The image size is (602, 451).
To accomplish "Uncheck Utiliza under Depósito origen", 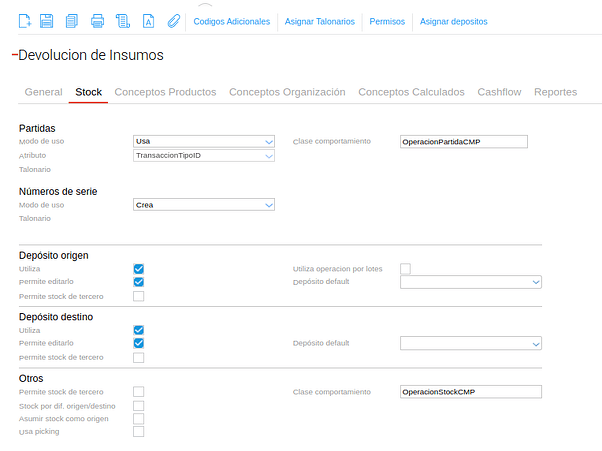I will [139, 269].
